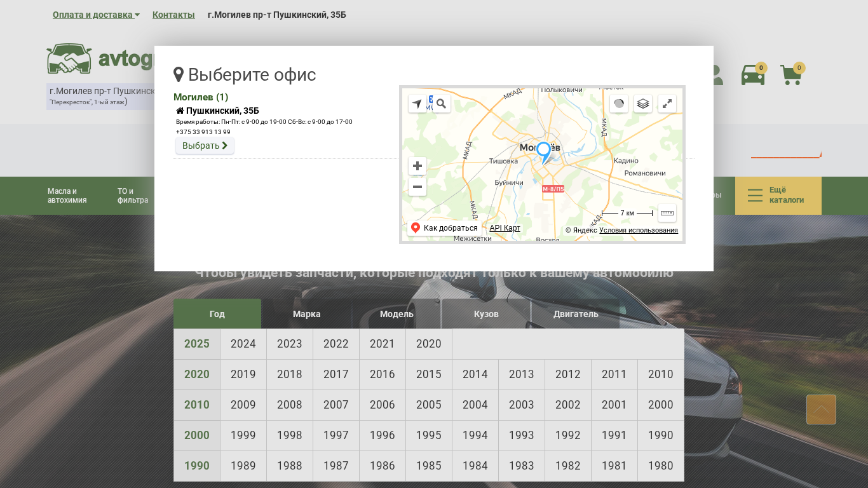Image resolution: width=868 pixels, height=488 pixels.
Task: Expand the map to fullscreen
Action: 667,104
